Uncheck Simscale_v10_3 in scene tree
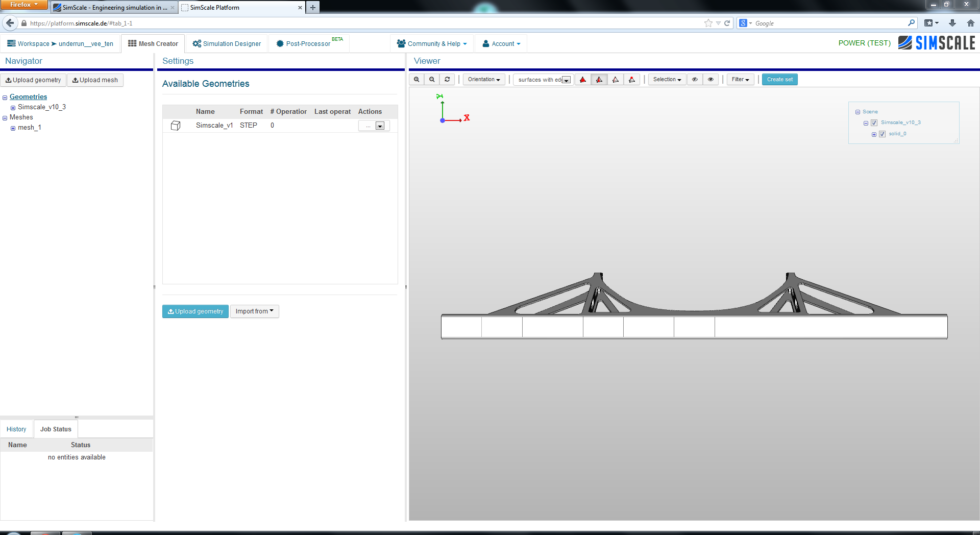 874,123
